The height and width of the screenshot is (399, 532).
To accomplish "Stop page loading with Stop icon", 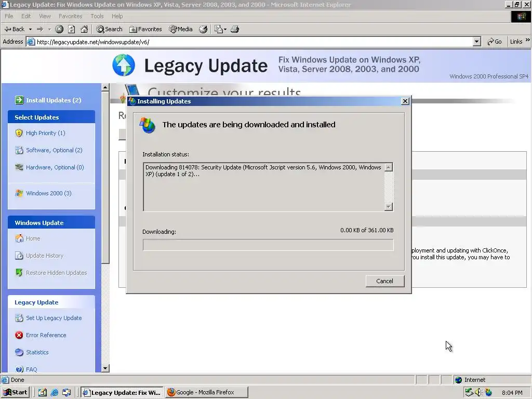I will pos(59,29).
